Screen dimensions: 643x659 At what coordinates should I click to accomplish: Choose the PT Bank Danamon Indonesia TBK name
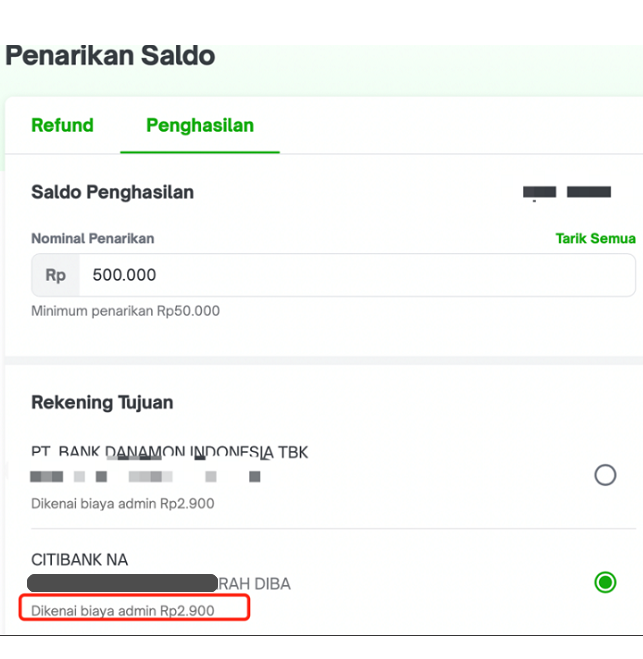(x=169, y=452)
